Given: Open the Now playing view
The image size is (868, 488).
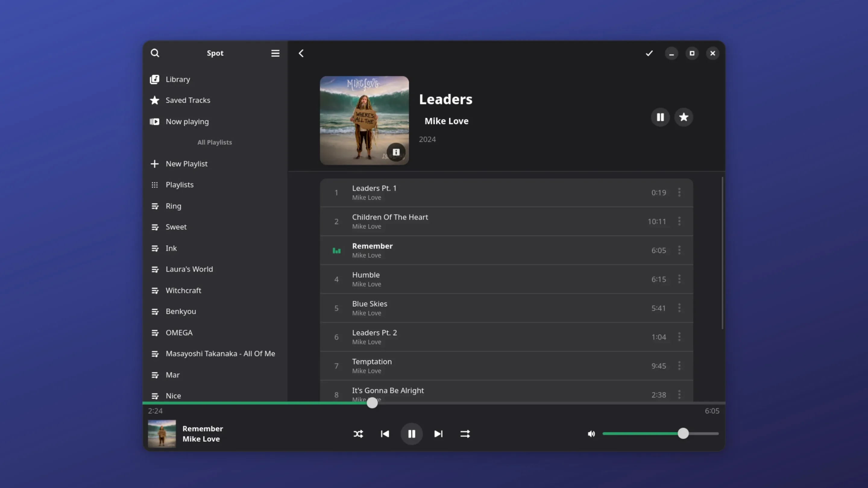Looking at the screenshot, I should point(187,122).
